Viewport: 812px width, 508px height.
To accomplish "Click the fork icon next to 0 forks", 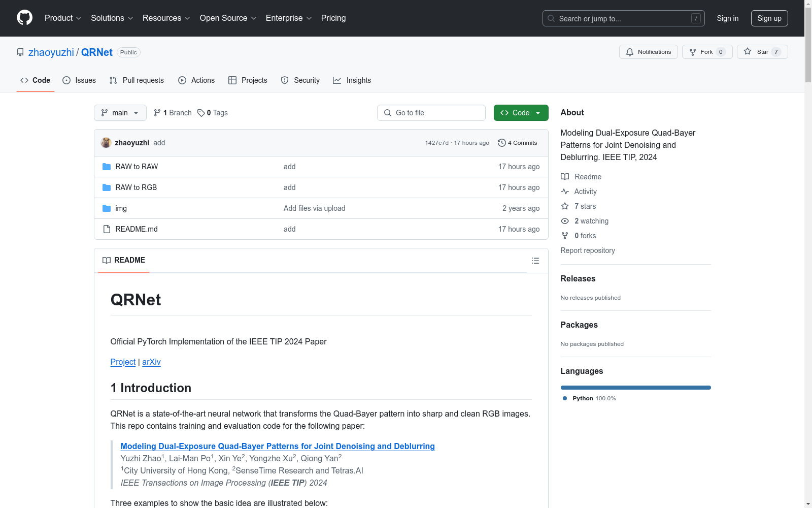I will tap(565, 236).
